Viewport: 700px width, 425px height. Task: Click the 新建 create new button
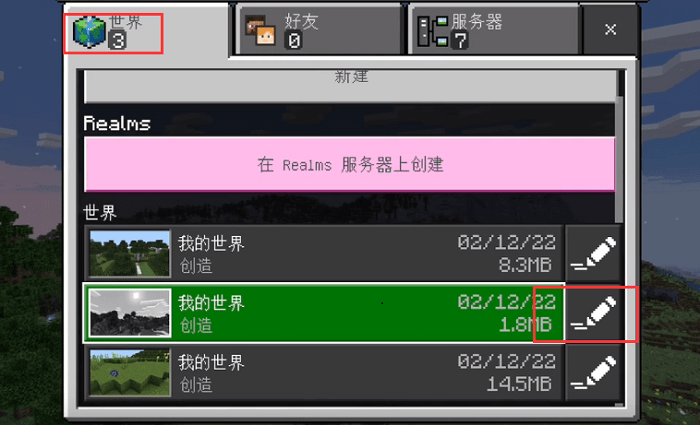[x=350, y=86]
